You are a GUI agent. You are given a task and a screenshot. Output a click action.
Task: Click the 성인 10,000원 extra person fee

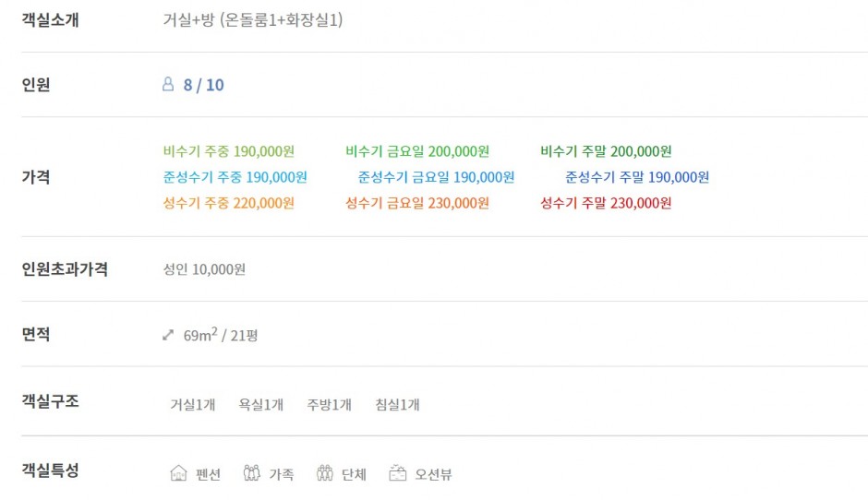[x=204, y=269]
